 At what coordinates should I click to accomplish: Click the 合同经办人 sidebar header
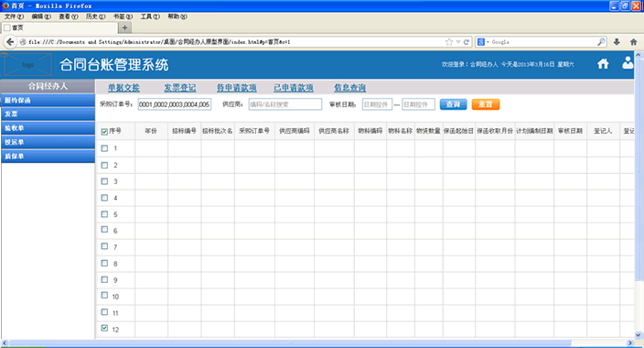[48, 86]
